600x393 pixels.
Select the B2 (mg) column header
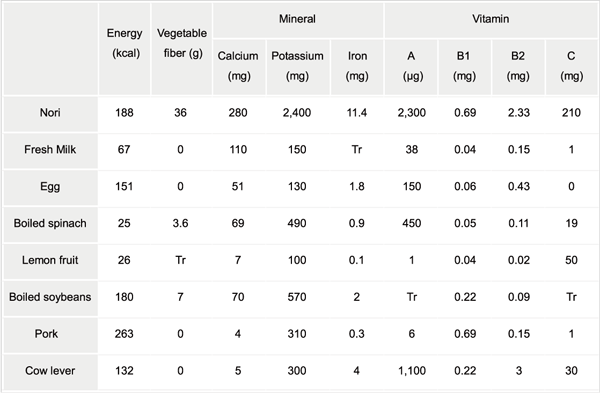518,66
